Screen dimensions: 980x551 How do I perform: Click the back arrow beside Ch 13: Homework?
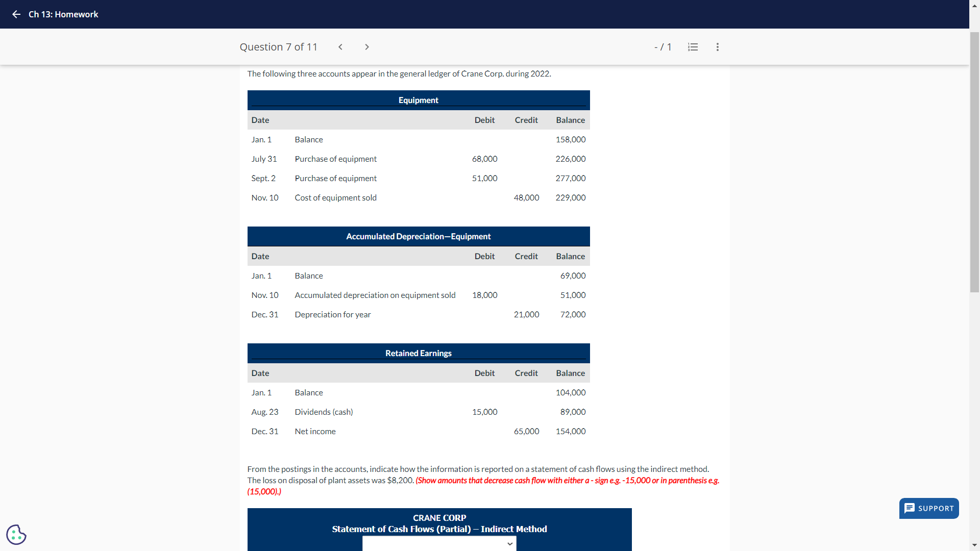click(x=16, y=14)
